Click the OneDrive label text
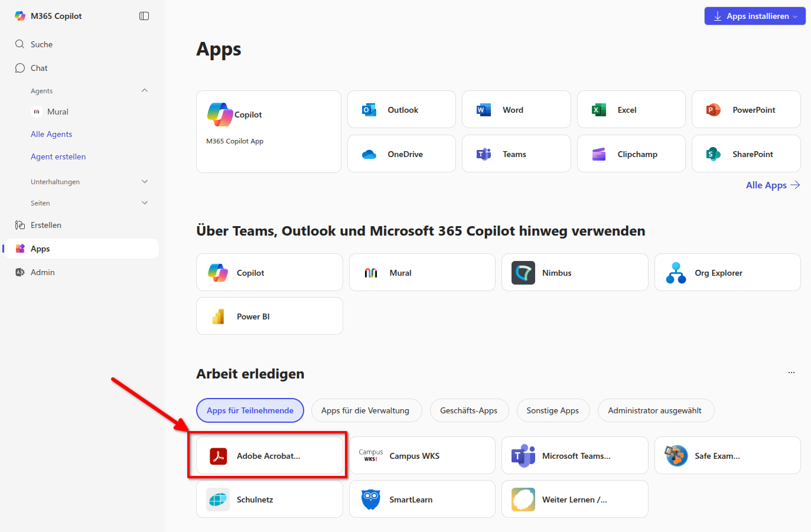Image resolution: width=811 pixels, height=532 pixels. click(x=405, y=154)
